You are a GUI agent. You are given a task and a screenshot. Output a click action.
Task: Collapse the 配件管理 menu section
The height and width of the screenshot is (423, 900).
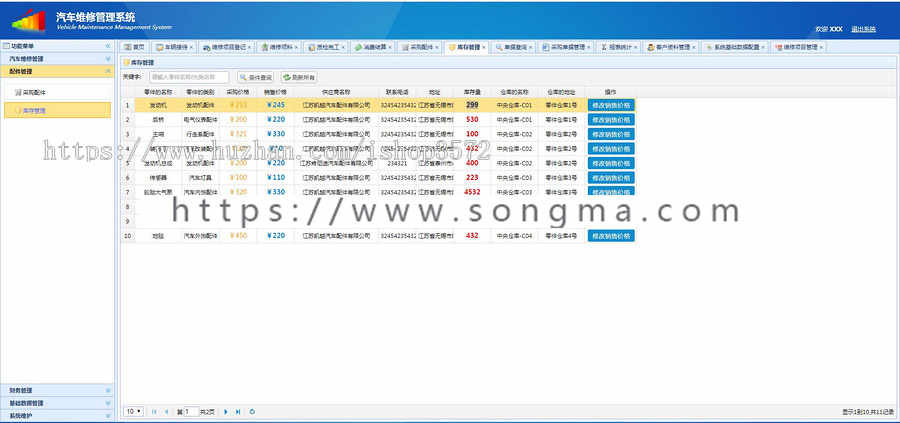point(108,71)
